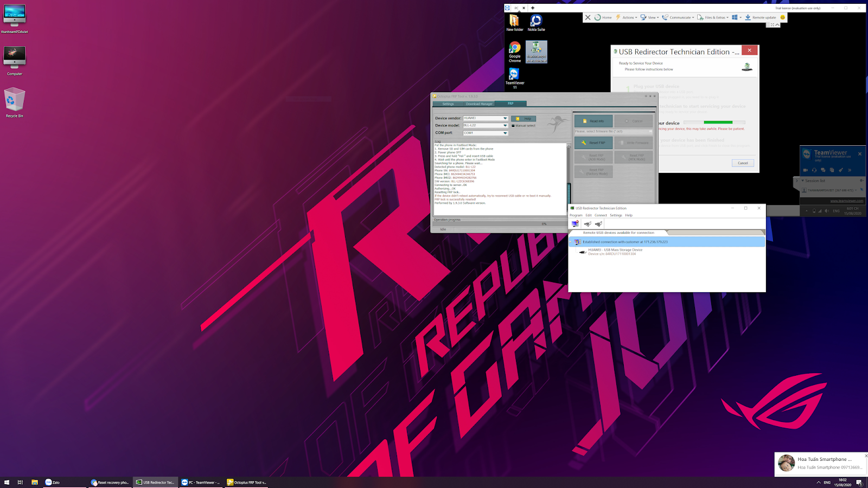
Task: Switch to Octoplus FRP Tool taskbar button
Action: 246,482
